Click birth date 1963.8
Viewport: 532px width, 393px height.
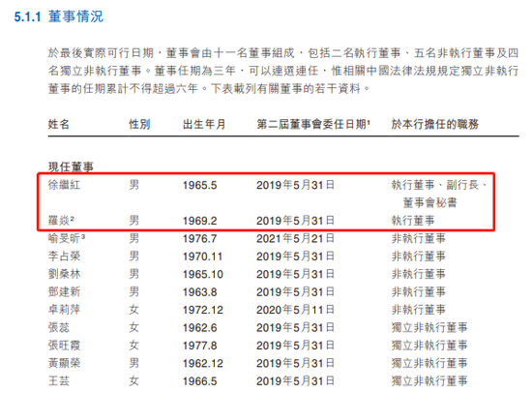(200, 292)
